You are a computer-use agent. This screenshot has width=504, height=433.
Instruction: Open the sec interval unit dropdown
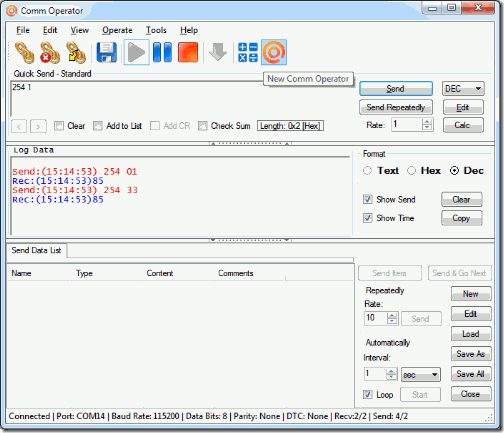point(421,375)
